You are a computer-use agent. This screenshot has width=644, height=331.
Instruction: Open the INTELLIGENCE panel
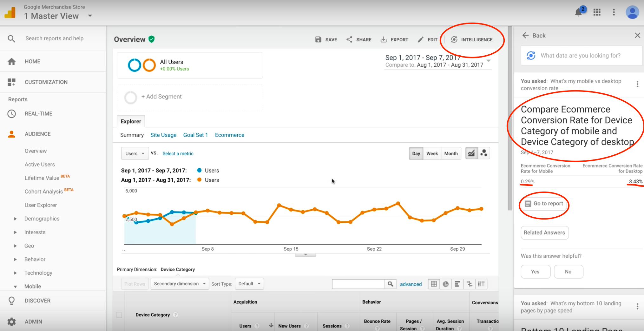coord(472,39)
